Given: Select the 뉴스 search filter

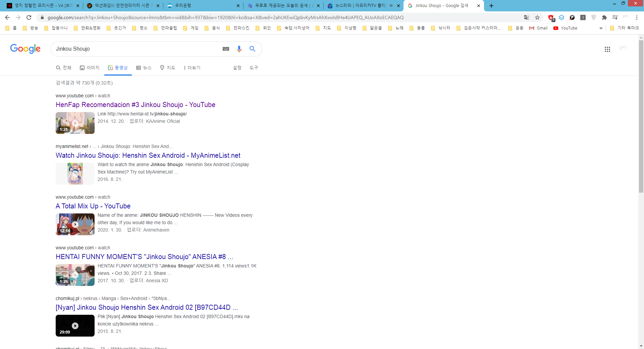Looking at the screenshot, I should pos(144,68).
